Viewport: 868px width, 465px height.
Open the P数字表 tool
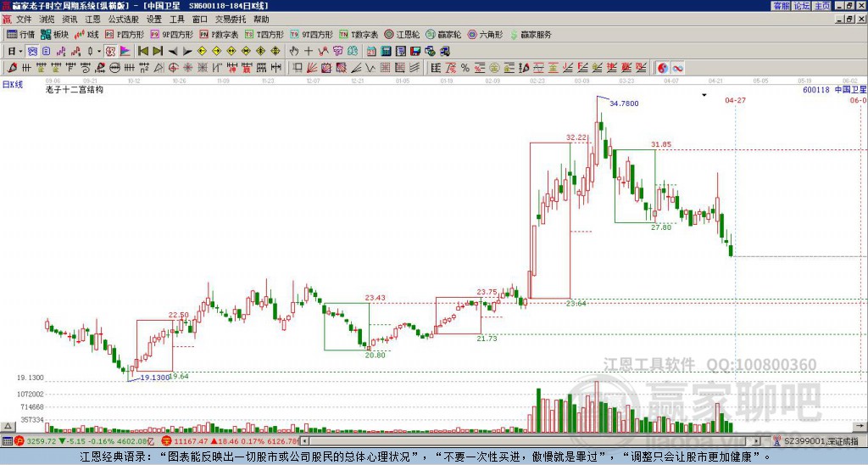tap(219, 34)
